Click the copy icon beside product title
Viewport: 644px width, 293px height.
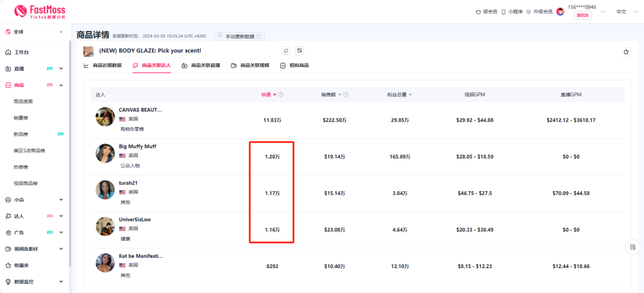pos(286,51)
